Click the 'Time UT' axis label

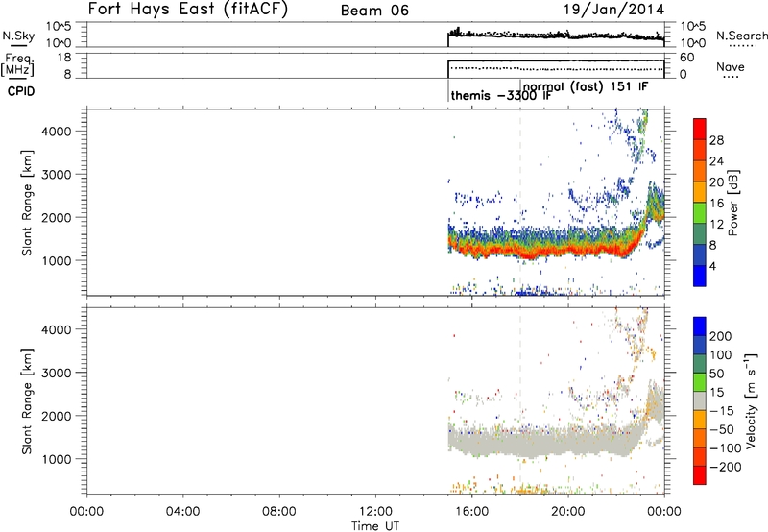(375, 526)
